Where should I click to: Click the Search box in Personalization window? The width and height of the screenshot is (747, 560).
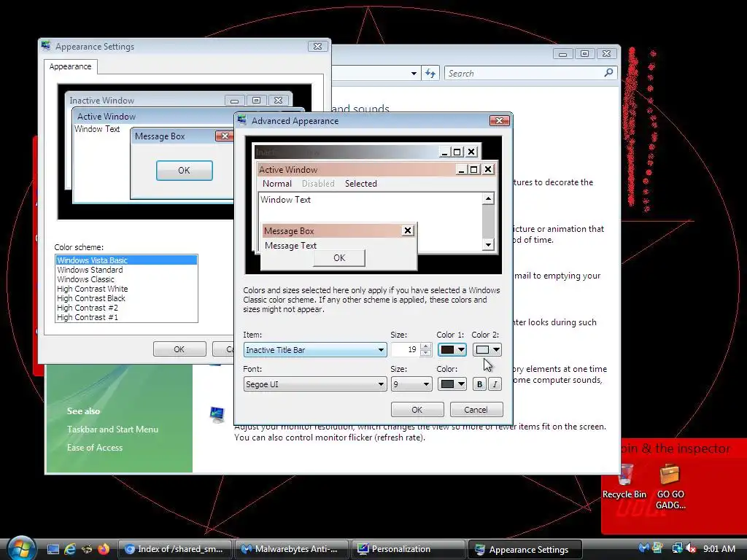click(524, 74)
